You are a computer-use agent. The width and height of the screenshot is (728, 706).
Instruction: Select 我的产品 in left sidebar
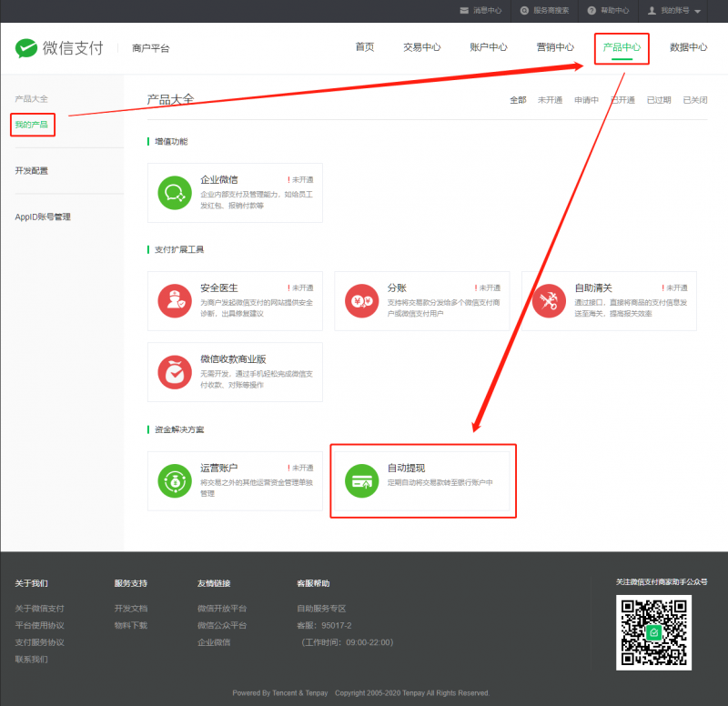click(31, 125)
